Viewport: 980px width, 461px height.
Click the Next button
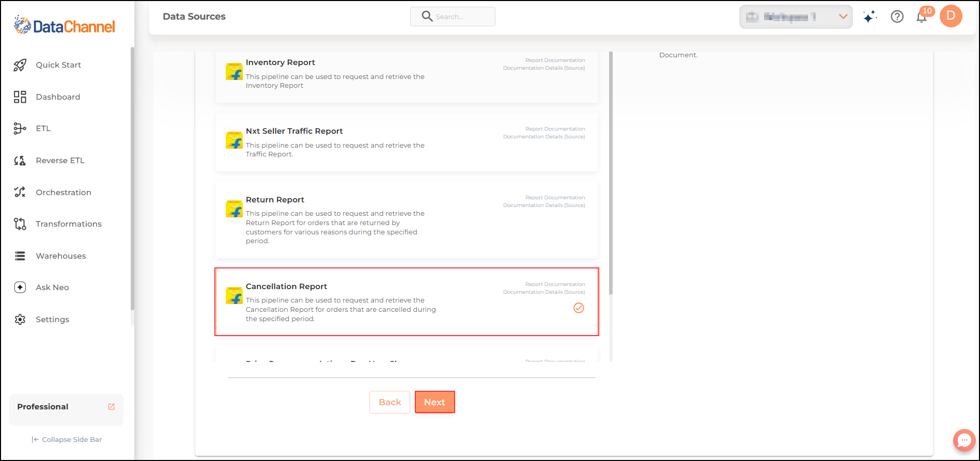(434, 402)
